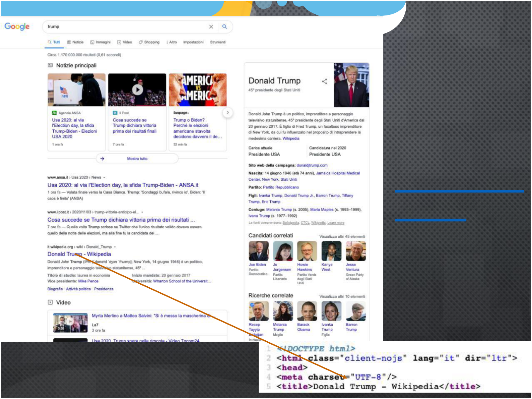Select Jo Jorgensen candidate photo
This screenshot has width=532, height=399.
point(283,251)
